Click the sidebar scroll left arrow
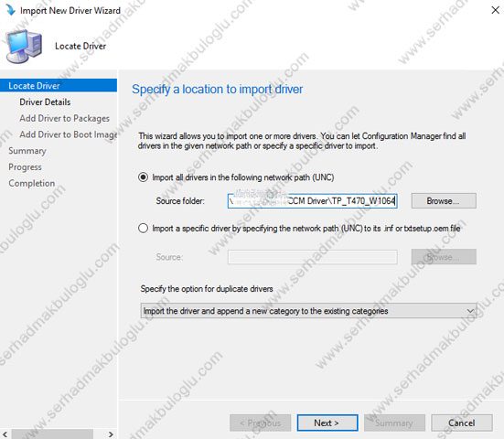The image size is (504, 439). coord(5,434)
